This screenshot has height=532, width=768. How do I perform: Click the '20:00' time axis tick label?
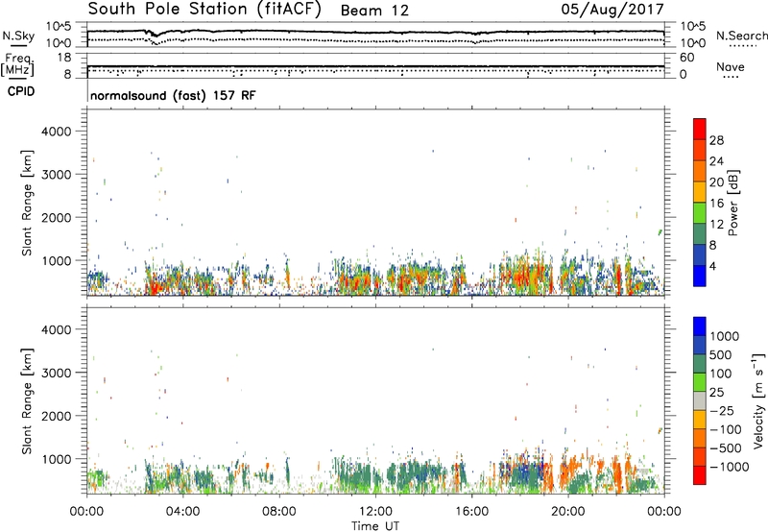(568, 512)
